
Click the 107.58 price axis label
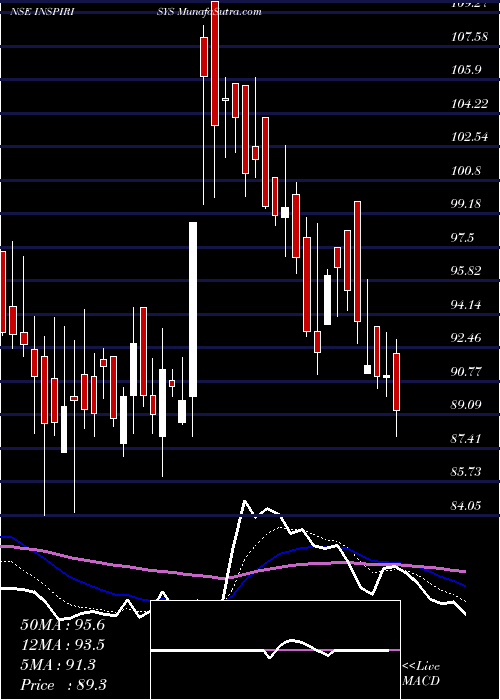(469, 37)
